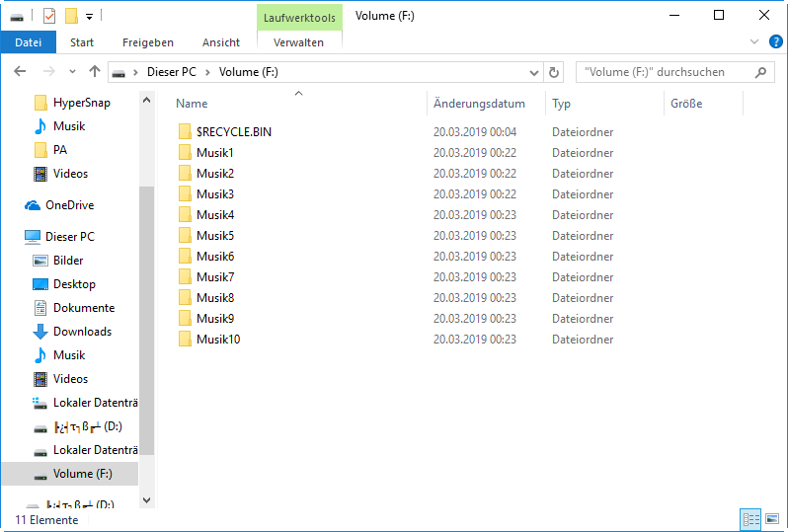The width and height of the screenshot is (788, 532).
Task: Select the Musik4 folder
Action: pyautogui.click(x=206, y=215)
